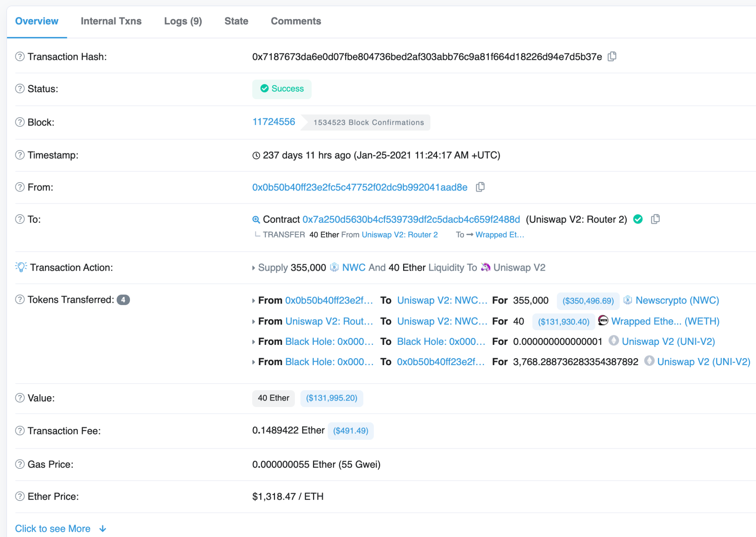Click the lightbulb icon for Transaction Action

pyautogui.click(x=21, y=267)
